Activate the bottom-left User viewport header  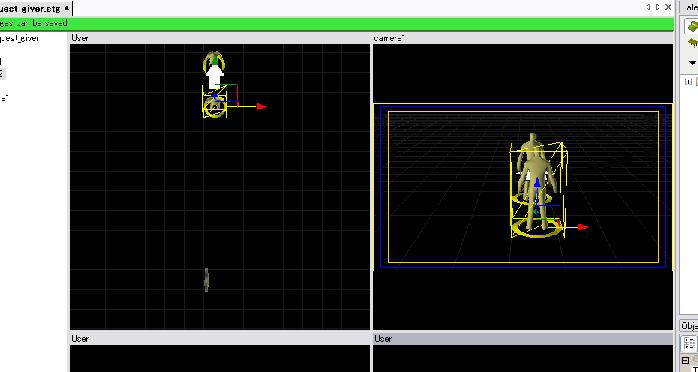(x=220, y=339)
